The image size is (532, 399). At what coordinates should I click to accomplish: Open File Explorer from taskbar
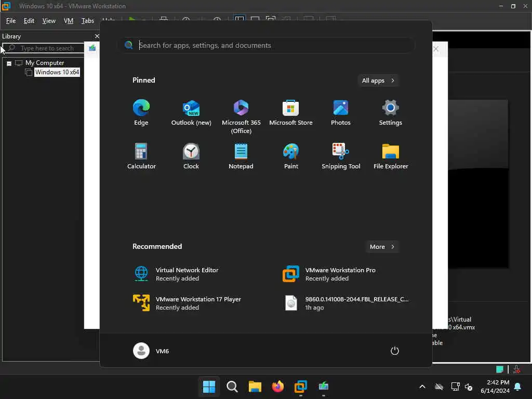(255, 387)
